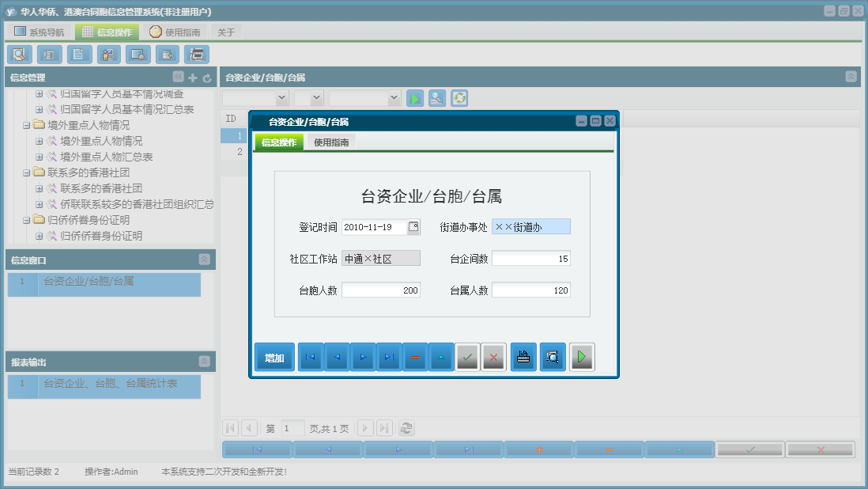Click the 台属人数 number field

pos(531,290)
